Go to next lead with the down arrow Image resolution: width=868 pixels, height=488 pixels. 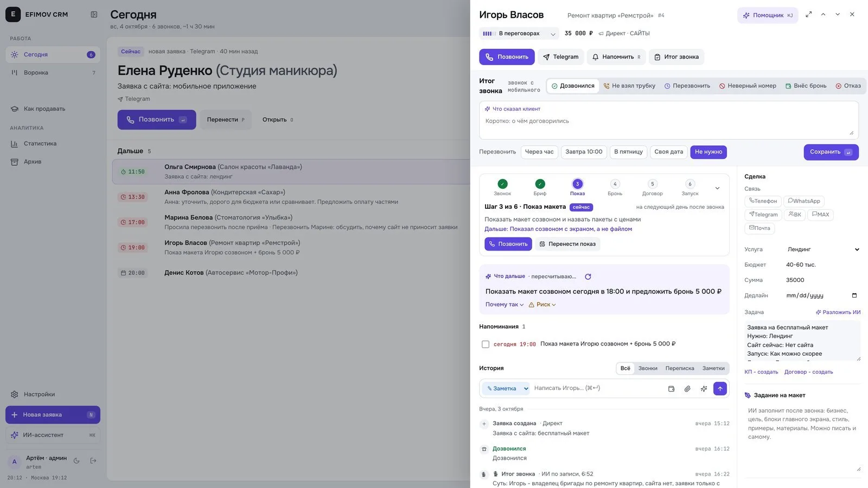pyautogui.click(x=838, y=15)
